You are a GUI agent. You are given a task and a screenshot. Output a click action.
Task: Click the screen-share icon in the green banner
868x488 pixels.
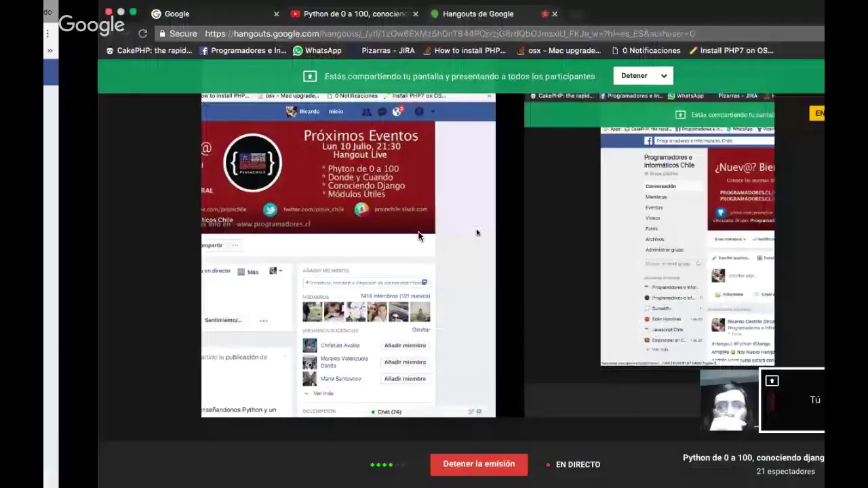point(310,76)
